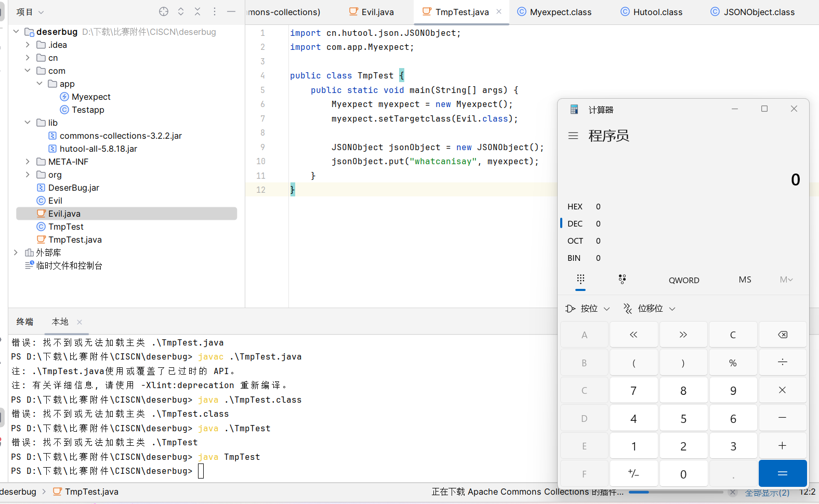This screenshot has width=819, height=504.
Task: Switch to Myexpect.class editor tab
Action: tap(554, 12)
